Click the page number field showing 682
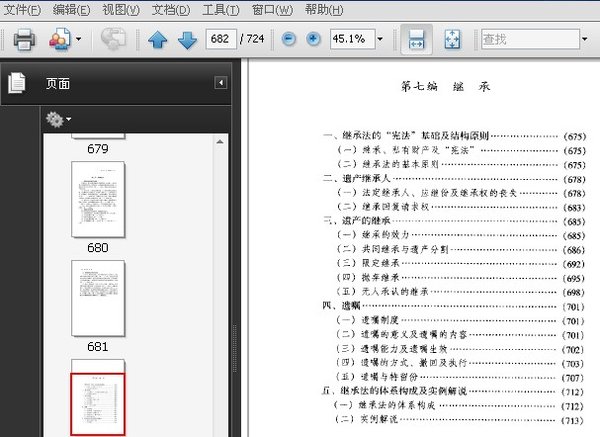The height and width of the screenshot is (437, 600). click(x=221, y=39)
